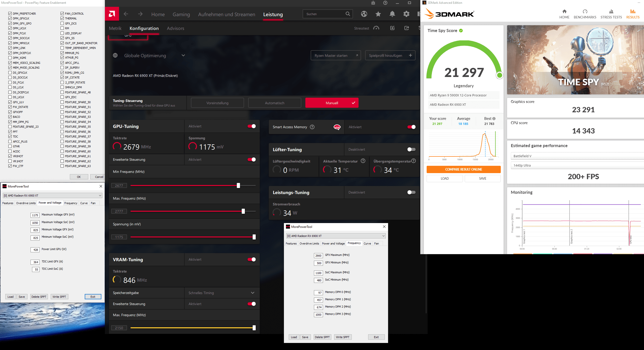Switch to the Metrik tab
This screenshot has height=350, width=644.
[x=115, y=28]
